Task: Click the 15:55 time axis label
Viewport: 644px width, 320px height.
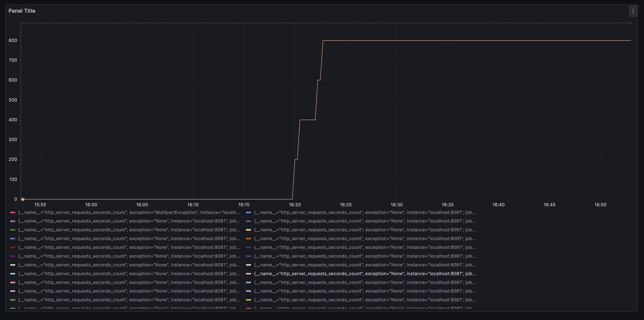Action: [40, 205]
